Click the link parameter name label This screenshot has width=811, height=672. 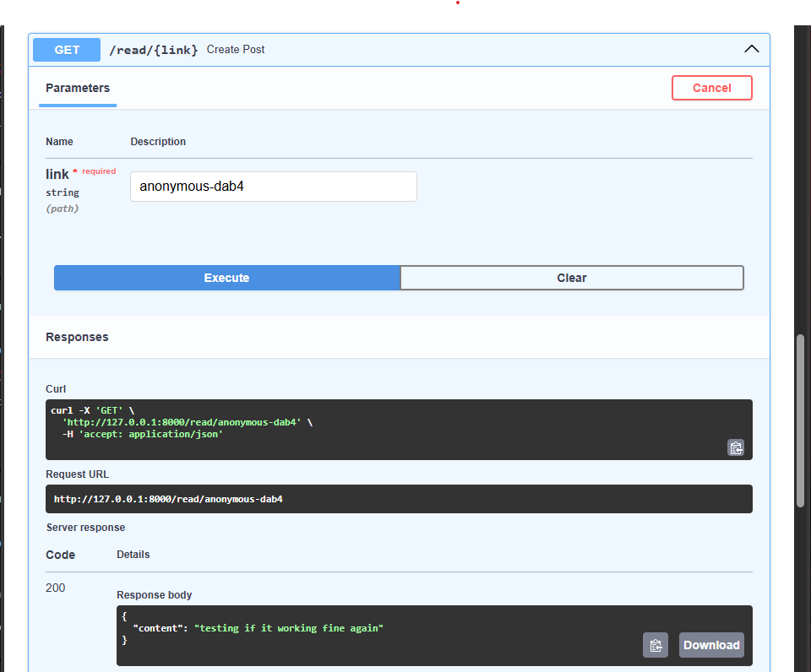point(57,174)
